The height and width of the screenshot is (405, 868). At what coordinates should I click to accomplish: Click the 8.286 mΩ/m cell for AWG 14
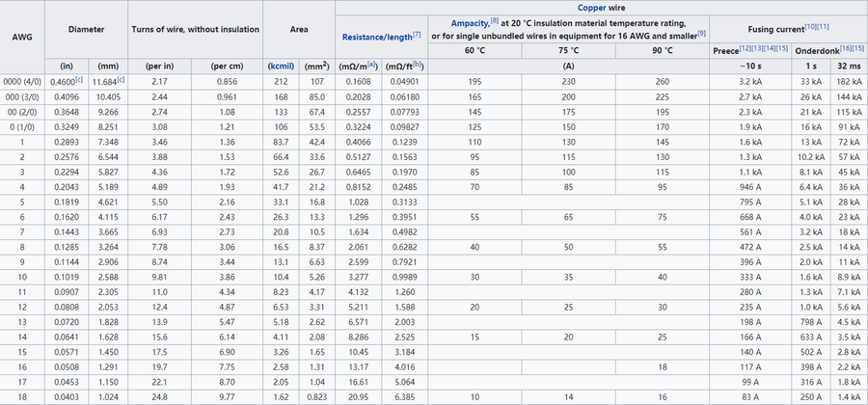358,337
